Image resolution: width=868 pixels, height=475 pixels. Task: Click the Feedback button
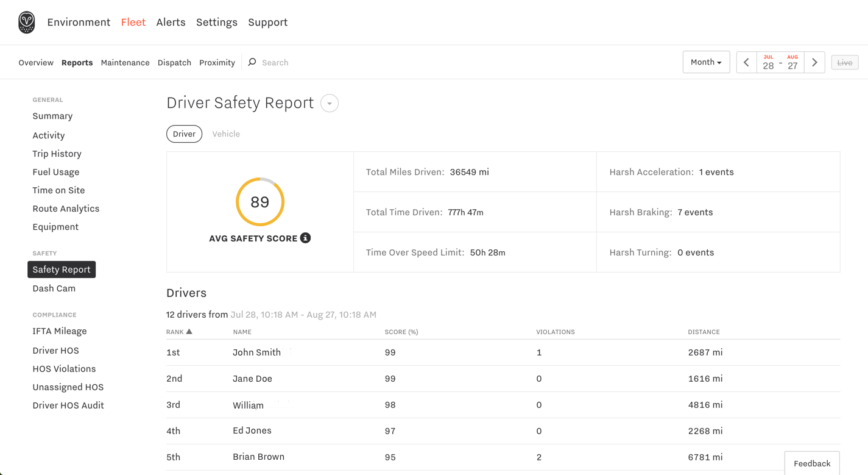(812, 463)
